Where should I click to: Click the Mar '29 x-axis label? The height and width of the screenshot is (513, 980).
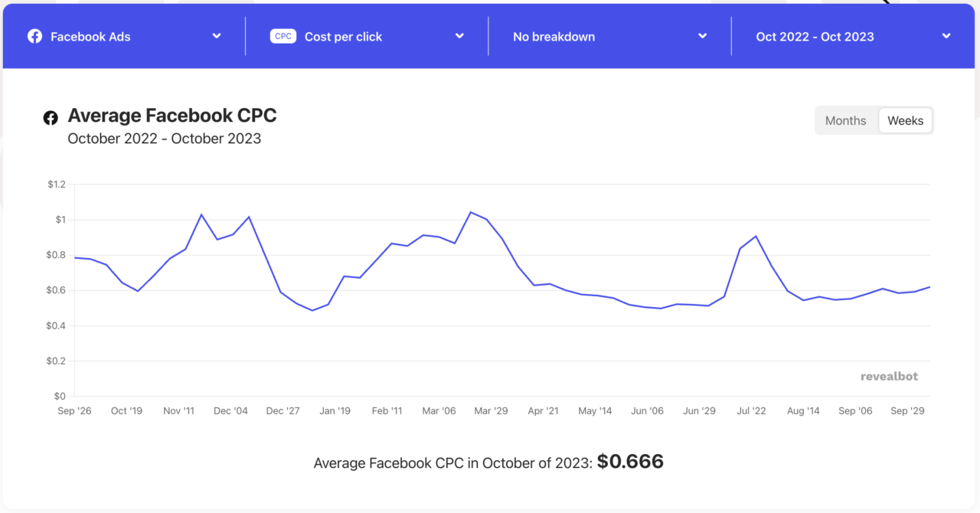click(491, 411)
